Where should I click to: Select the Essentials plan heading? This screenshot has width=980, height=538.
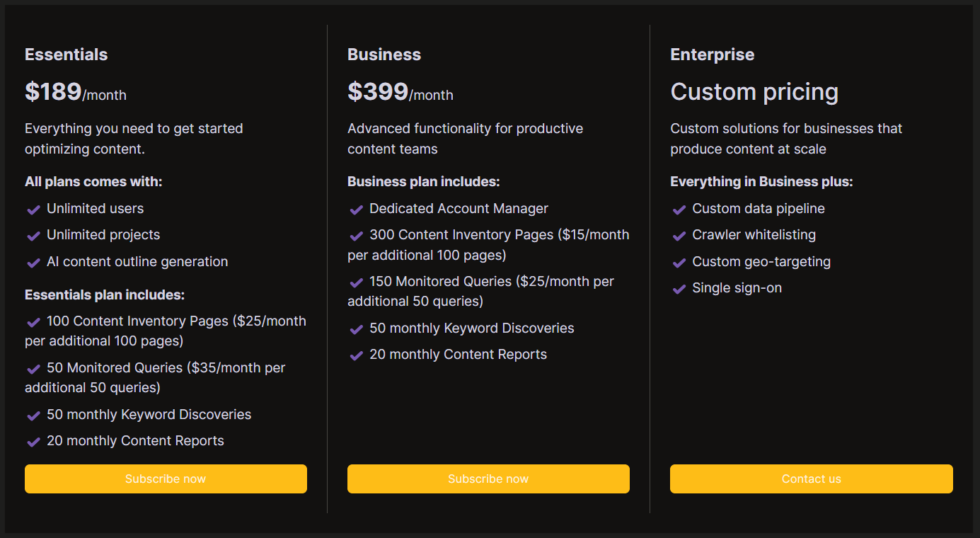point(67,55)
